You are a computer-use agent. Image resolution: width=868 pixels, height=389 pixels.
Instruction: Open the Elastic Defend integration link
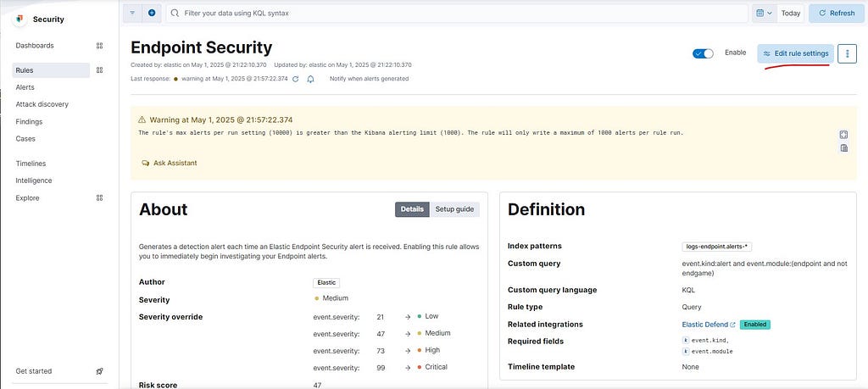(709, 325)
